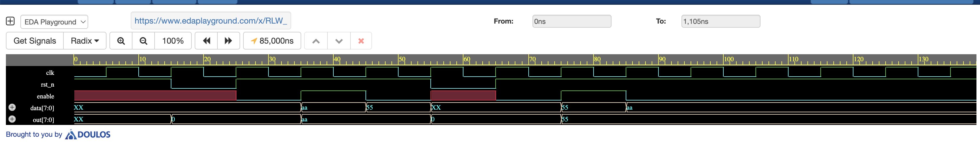Click the 100% zoom-fit button
This screenshot has width=980, height=155.
coord(173,41)
